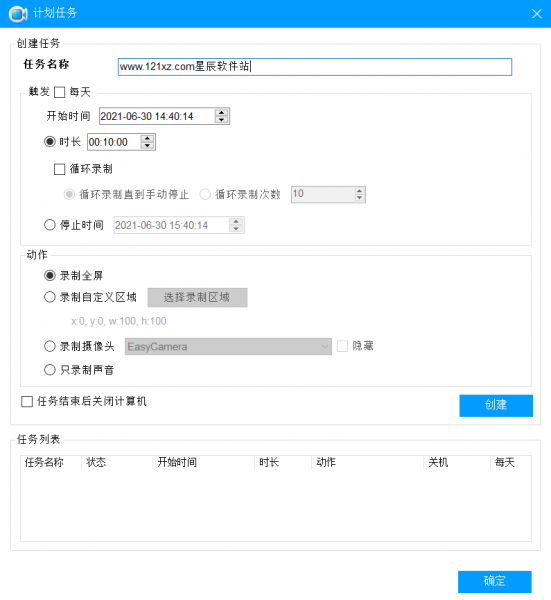Choose the 录制摄像头 camera radio option
The image size is (551, 600).
(x=50, y=346)
